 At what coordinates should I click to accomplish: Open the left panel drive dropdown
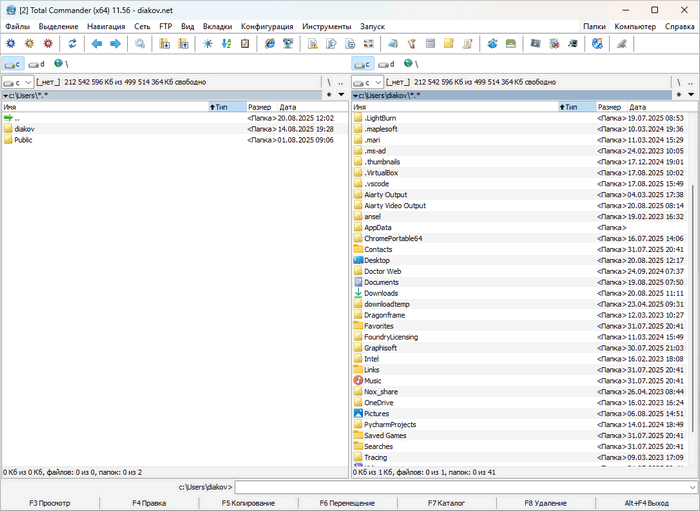tap(17, 82)
